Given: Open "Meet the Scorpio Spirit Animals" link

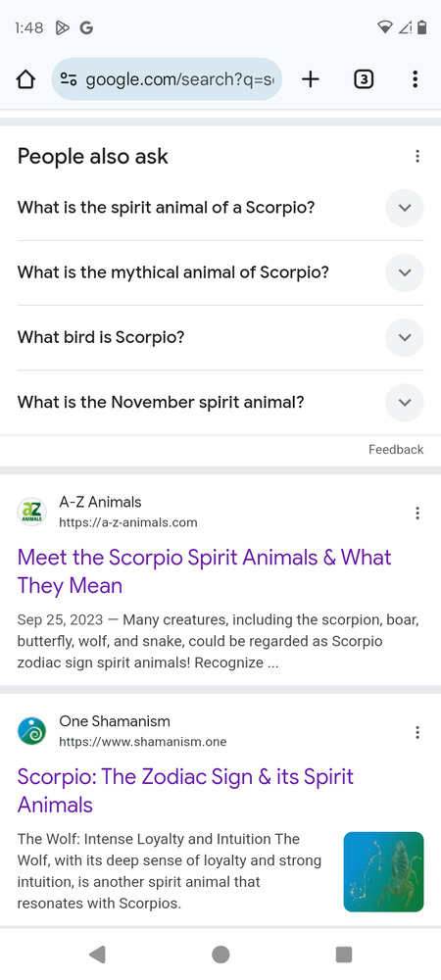Looking at the screenshot, I should [x=205, y=571].
